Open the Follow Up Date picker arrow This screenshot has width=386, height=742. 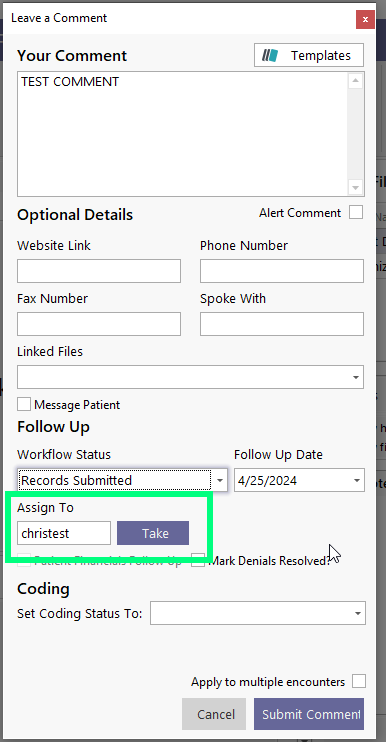point(356,480)
